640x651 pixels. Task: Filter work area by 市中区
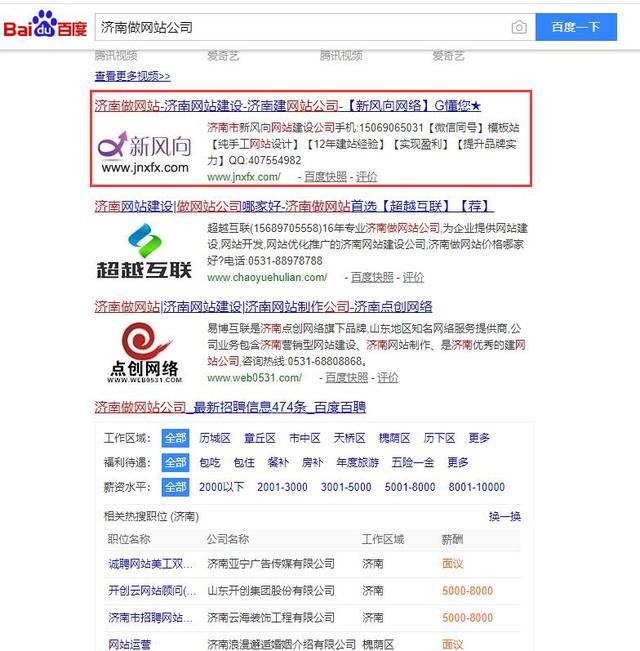[305, 438]
